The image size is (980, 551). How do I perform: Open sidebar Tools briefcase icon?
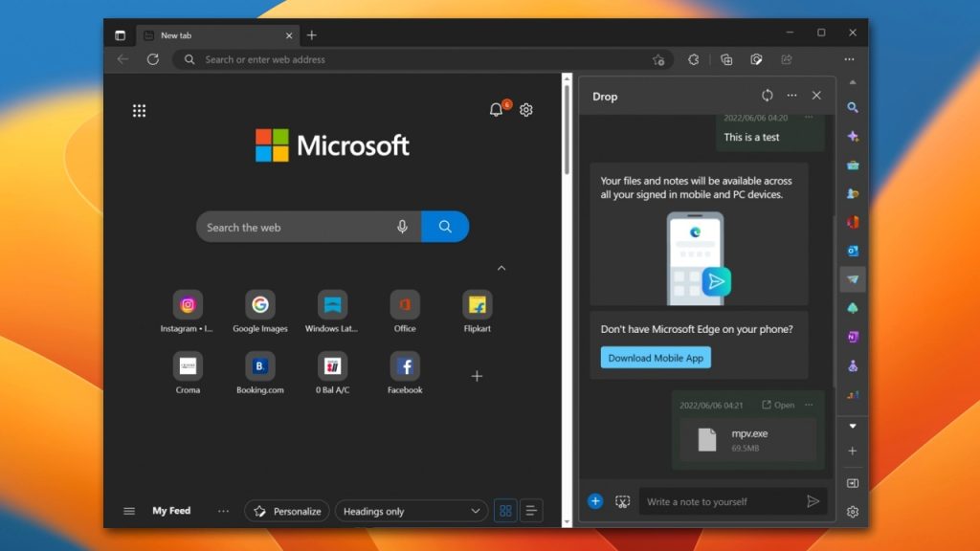tap(853, 165)
